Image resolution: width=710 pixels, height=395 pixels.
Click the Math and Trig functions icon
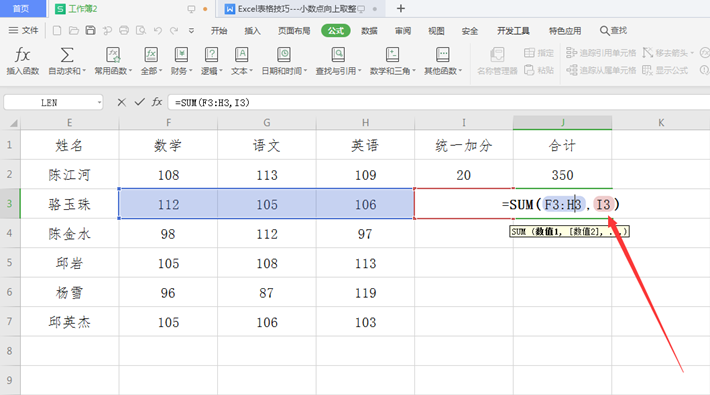point(392,55)
